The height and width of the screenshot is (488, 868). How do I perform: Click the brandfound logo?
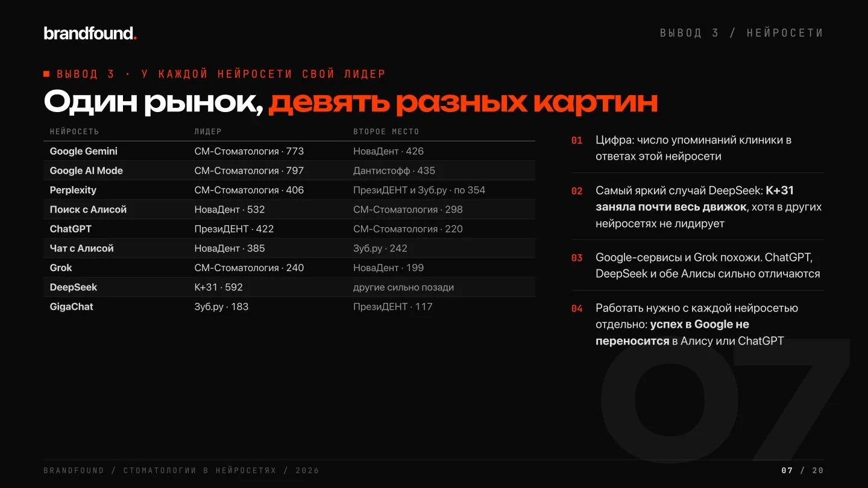coord(90,34)
